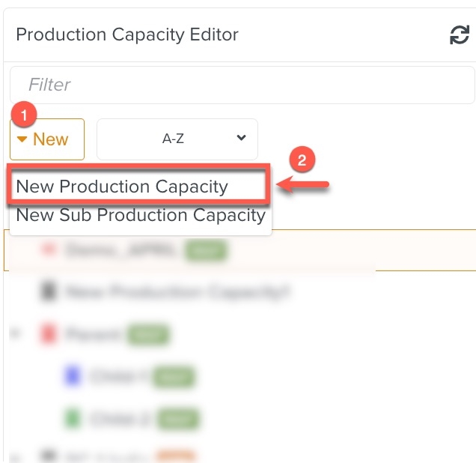This screenshot has height=463, width=476.
Task: Click the orange New dropdown button
Action: [47, 139]
